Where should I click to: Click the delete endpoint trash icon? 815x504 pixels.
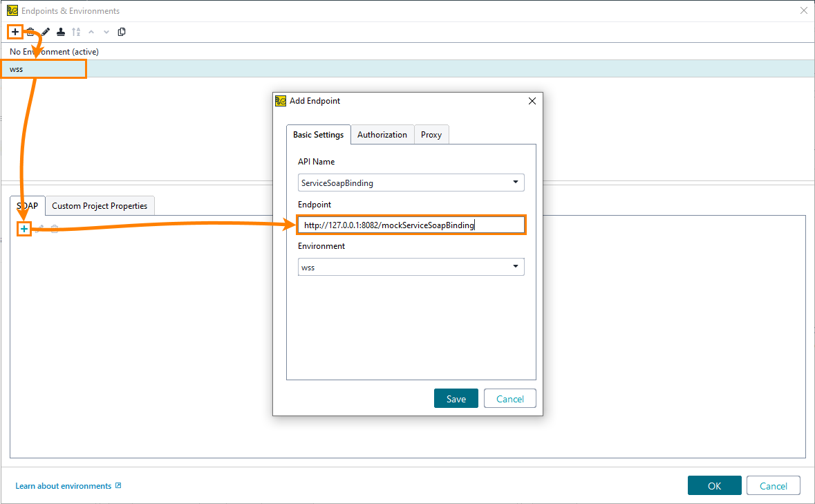55,229
